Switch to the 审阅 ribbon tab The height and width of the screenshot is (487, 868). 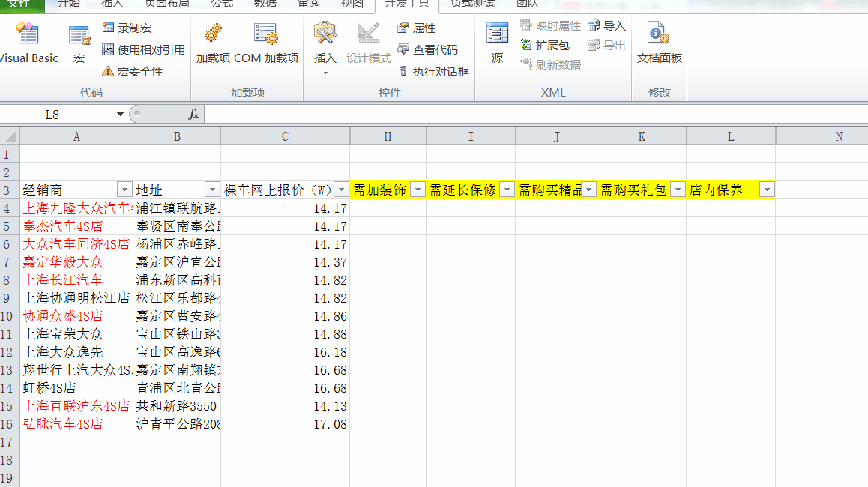coord(308,4)
